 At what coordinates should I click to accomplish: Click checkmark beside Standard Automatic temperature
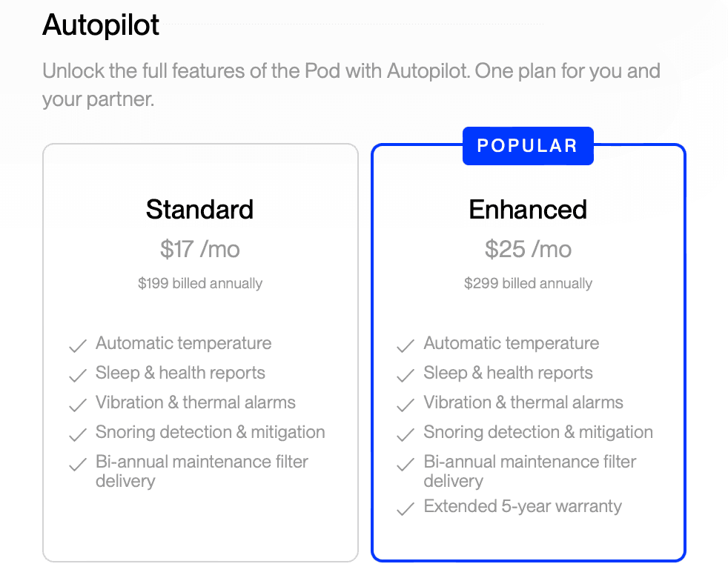coord(77,346)
